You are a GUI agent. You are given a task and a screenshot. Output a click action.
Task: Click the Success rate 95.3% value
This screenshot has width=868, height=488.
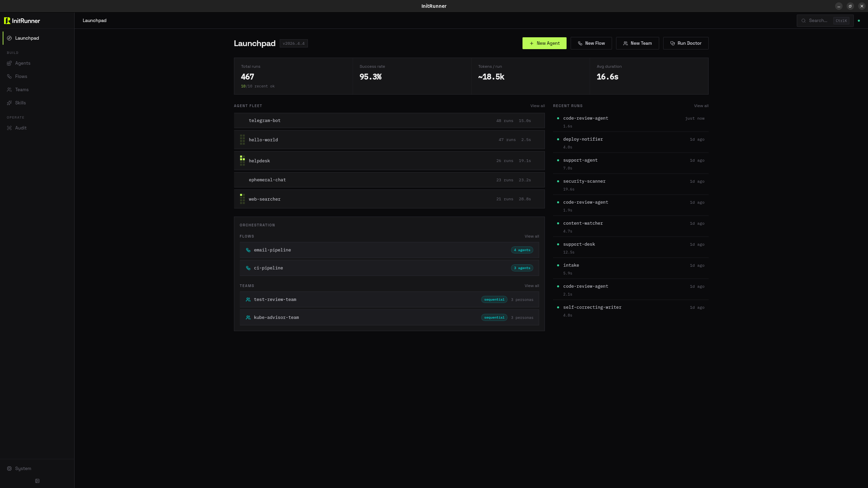[x=371, y=77]
